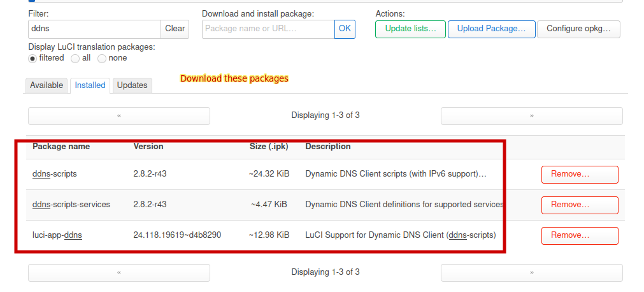Switch to the Available tab
Image resolution: width=644 pixels, height=292 pixels.
[47, 85]
